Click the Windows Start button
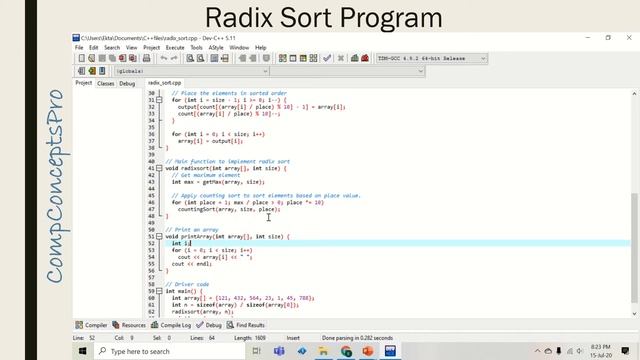640x360 pixels. click(x=82, y=351)
